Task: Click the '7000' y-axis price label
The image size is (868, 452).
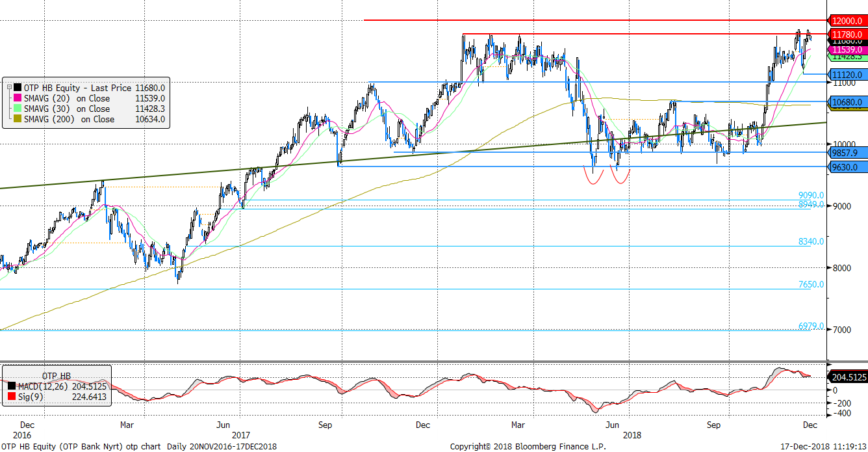Action: pyautogui.click(x=842, y=330)
